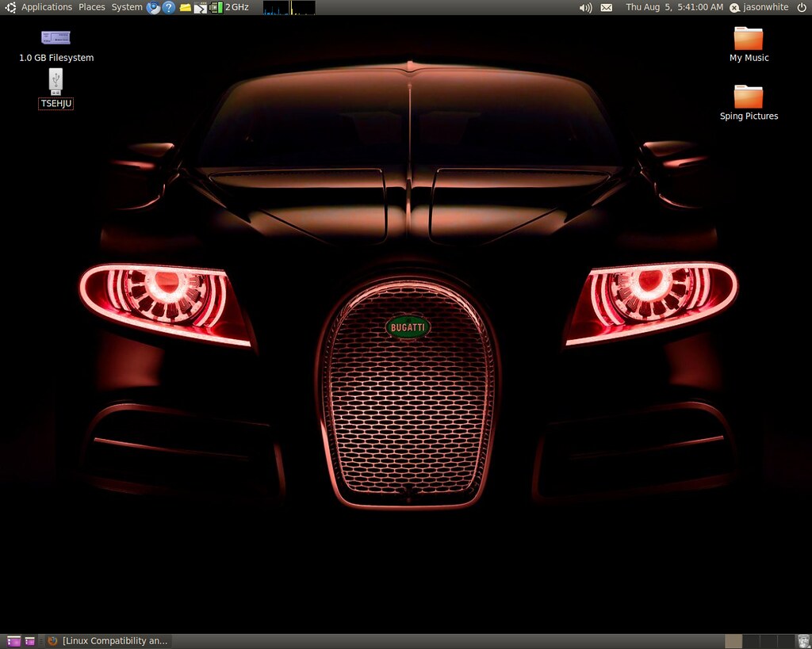Click the CPU frequency chip icon

point(216,7)
